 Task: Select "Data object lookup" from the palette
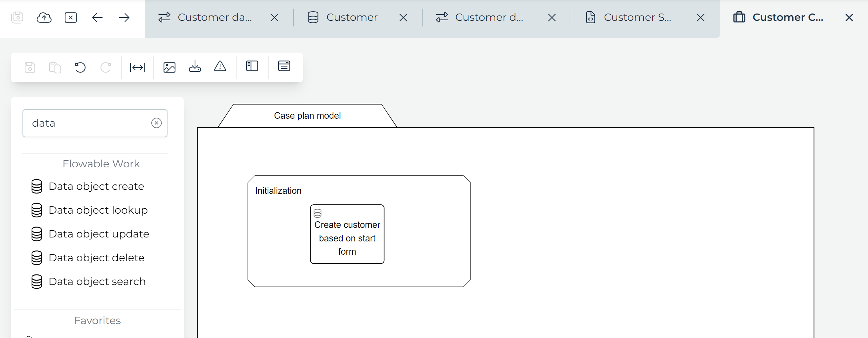(x=98, y=210)
